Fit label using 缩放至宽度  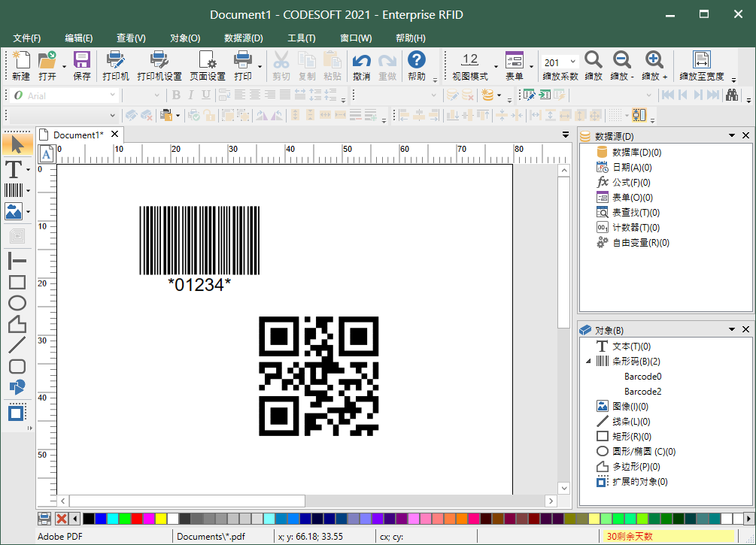(702, 65)
